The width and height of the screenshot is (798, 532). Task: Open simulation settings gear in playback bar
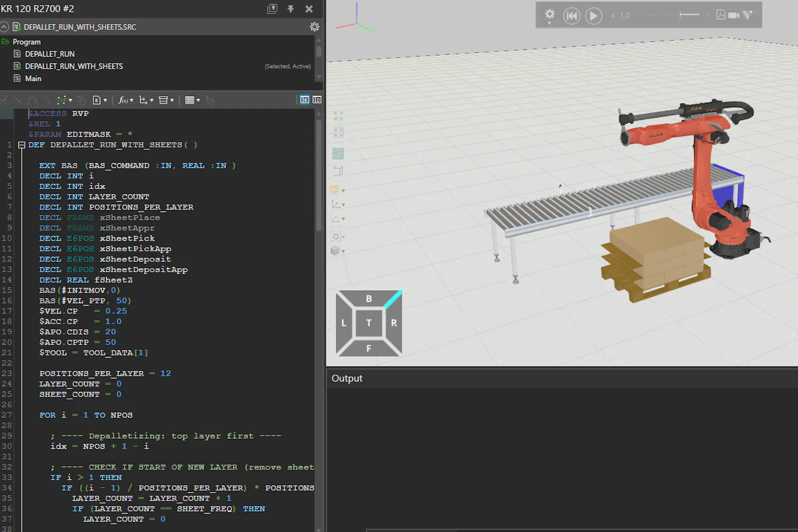[550, 14]
